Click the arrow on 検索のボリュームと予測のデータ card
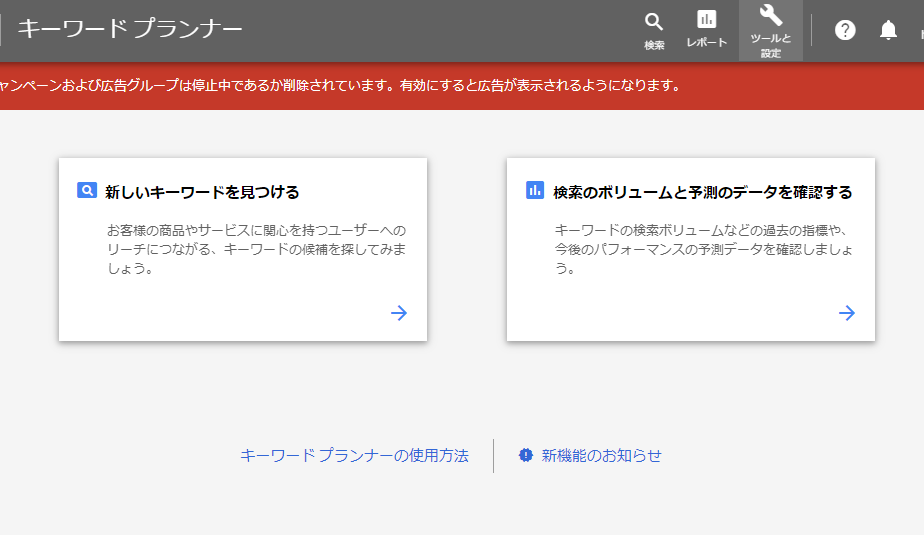This screenshot has height=535, width=924. point(847,313)
